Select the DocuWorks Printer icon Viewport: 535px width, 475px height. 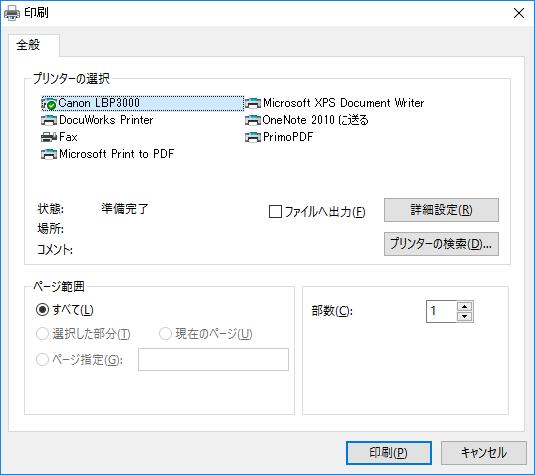[49, 120]
